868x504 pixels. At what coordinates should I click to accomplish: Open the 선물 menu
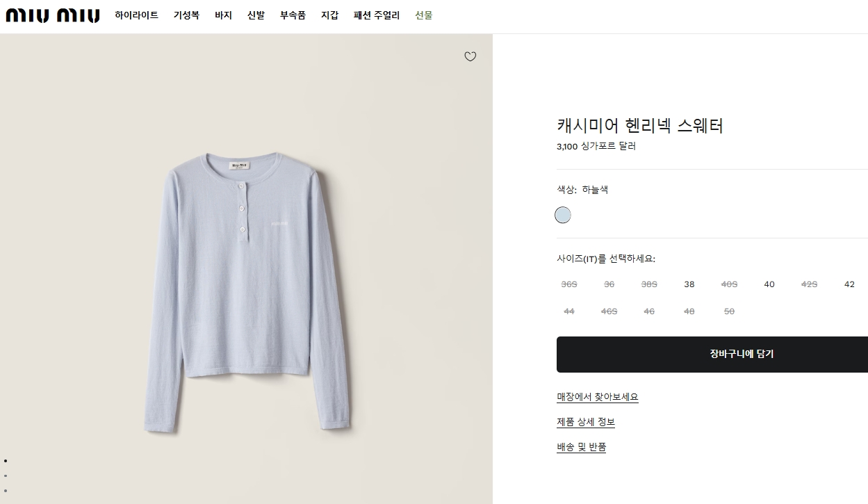424,15
